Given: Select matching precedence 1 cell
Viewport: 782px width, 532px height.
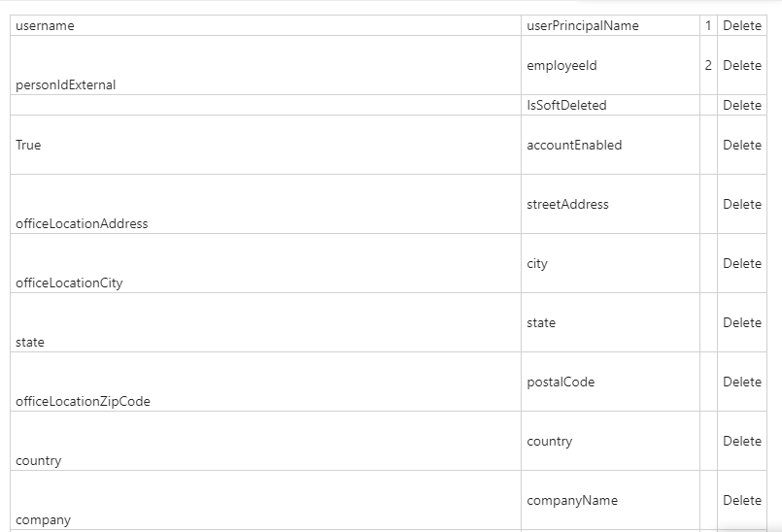Looking at the screenshot, I should 708,25.
